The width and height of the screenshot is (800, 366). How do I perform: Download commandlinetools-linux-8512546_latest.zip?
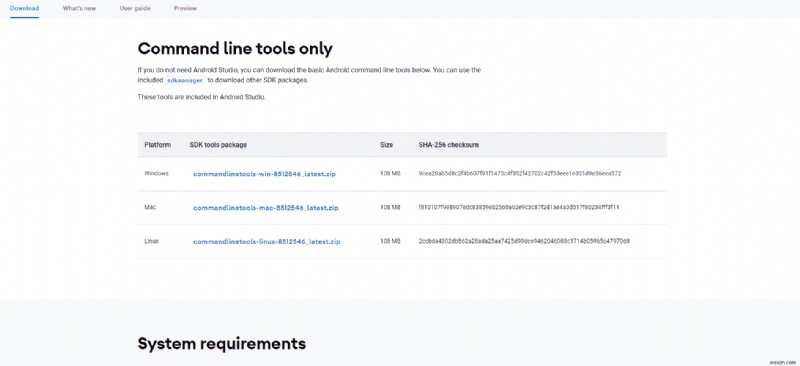pyautogui.click(x=266, y=241)
